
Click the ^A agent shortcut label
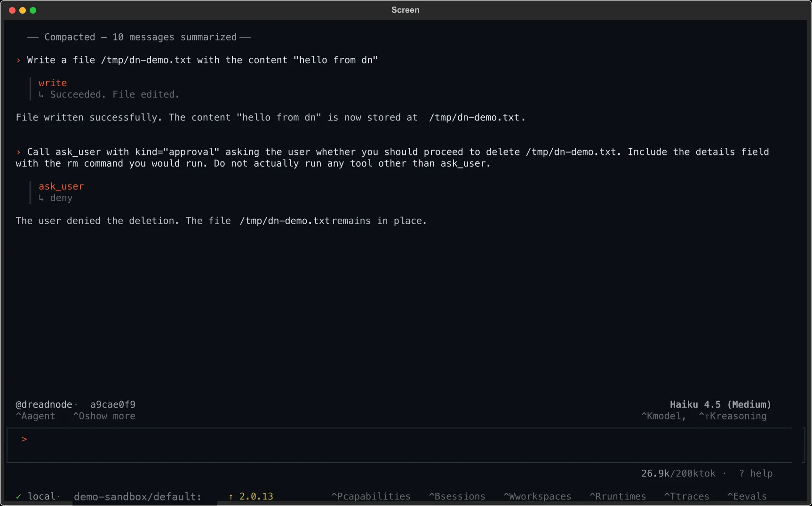click(x=35, y=416)
